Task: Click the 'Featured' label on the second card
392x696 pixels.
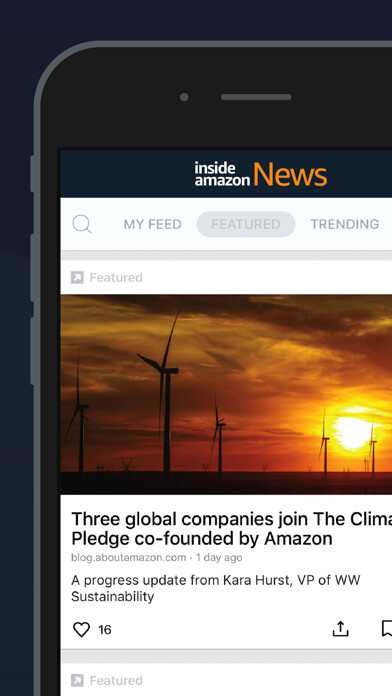Action: point(116,680)
